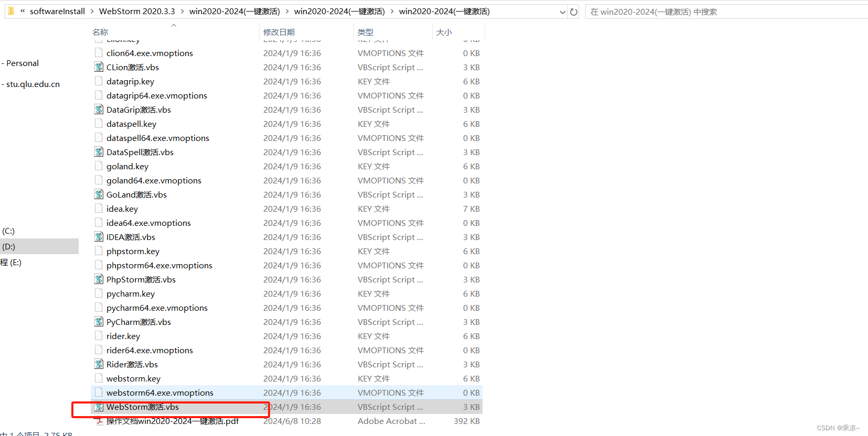Click the dataspell64.exe.vmoptions file icon
Image resolution: width=868 pixels, height=436 pixels.
(99, 137)
